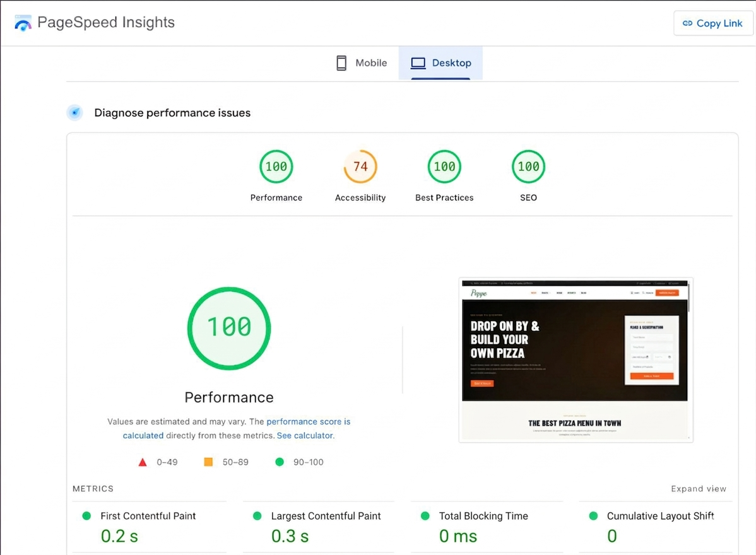The width and height of the screenshot is (756, 555).
Task: Jump to Accessibility via the 74 gauge
Action: [x=360, y=166]
